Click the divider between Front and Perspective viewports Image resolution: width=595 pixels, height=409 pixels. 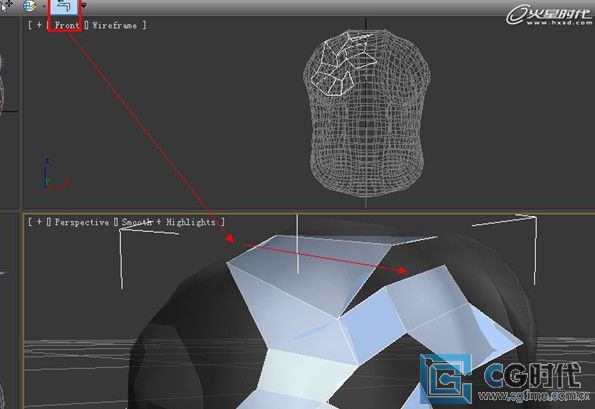tap(307, 211)
